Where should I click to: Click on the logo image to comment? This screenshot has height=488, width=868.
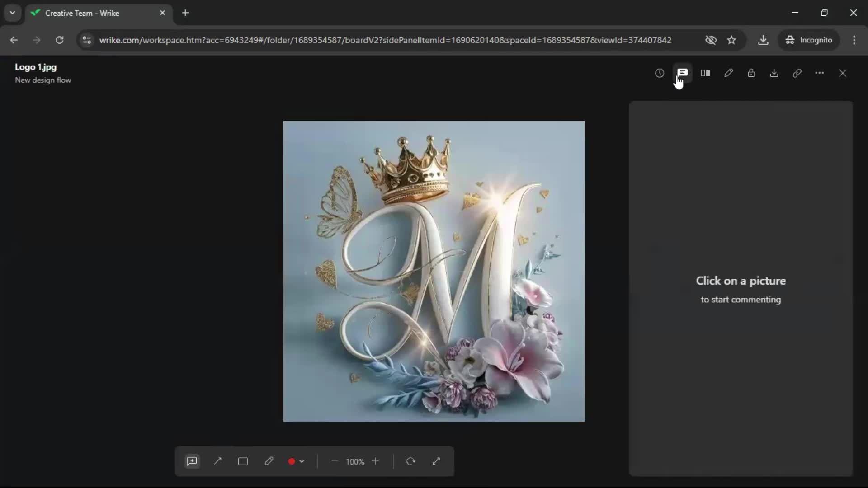(x=434, y=271)
